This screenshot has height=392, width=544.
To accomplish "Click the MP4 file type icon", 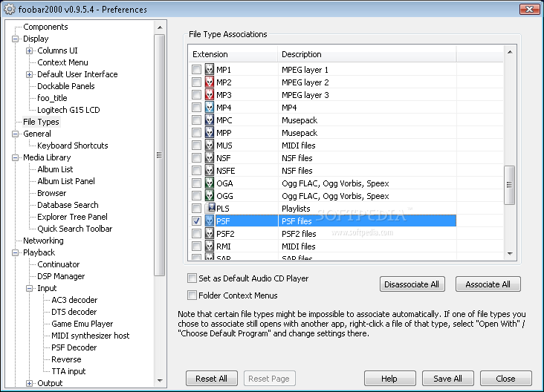I will tap(210, 107).
